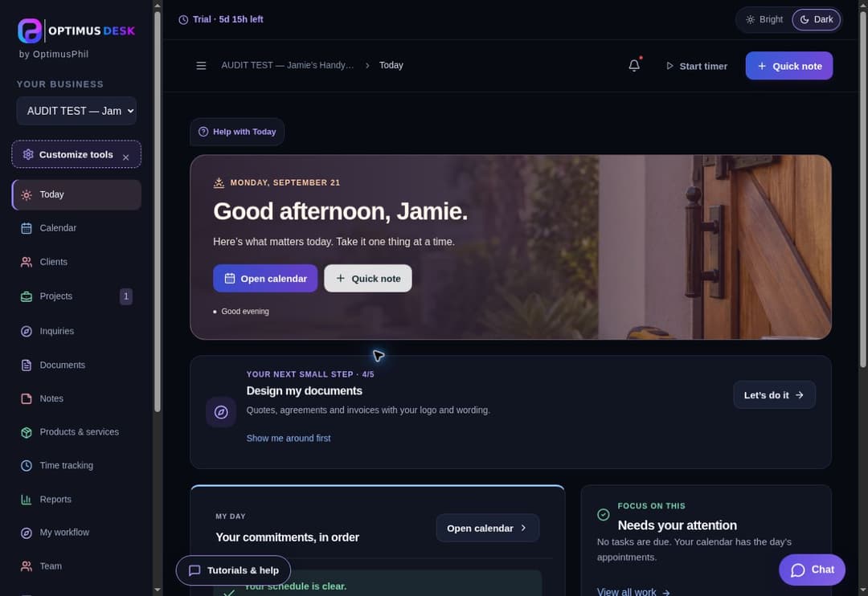Open Documents in the sidebar
Screen dimensions: 868x596
click(76, 365)
